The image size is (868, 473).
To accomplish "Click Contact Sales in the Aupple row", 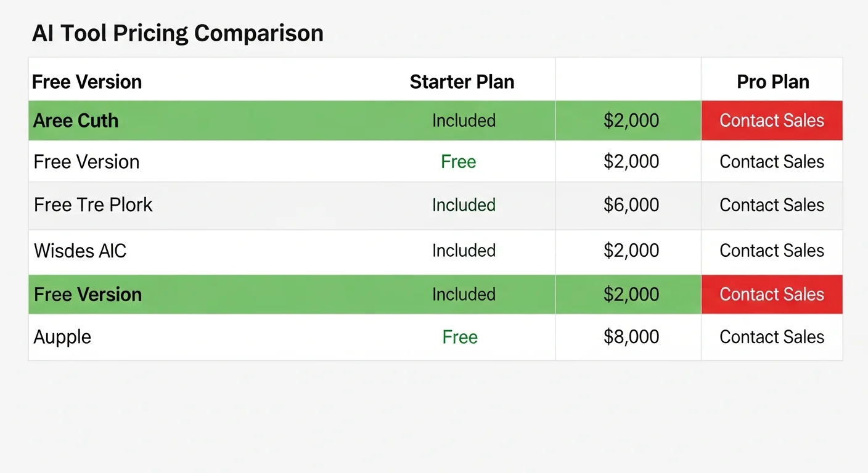I will pos(772,337).
